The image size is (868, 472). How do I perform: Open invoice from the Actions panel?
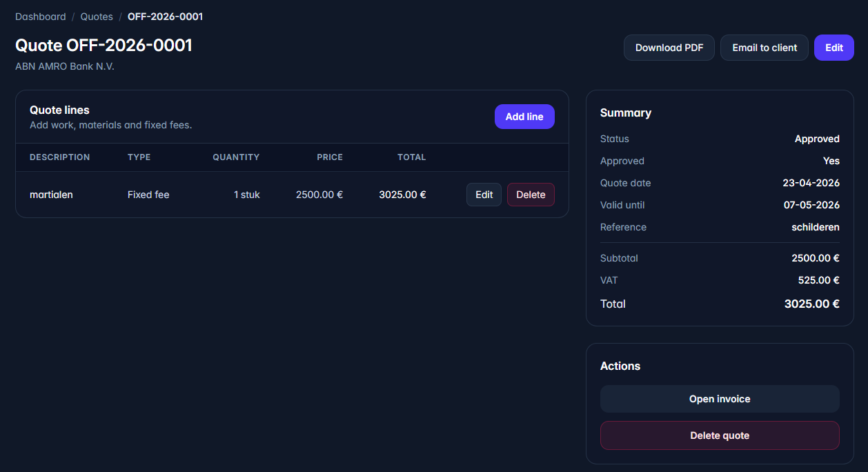click(x=720, y=399)
